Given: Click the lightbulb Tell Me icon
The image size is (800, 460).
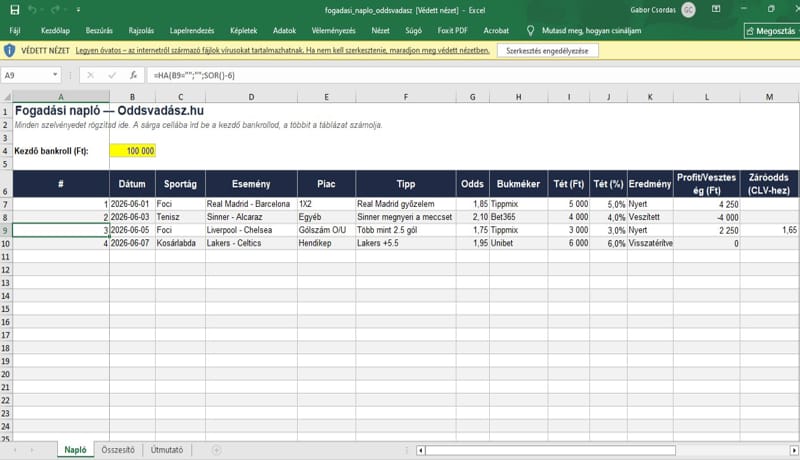Looking at the screenshot, I should coord(530,31).
